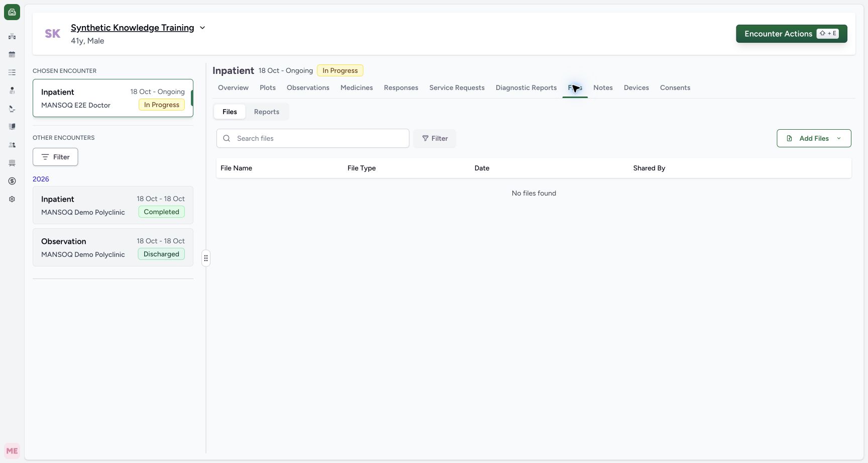Select the Completed Inpatient encounter card

point(113,205)
